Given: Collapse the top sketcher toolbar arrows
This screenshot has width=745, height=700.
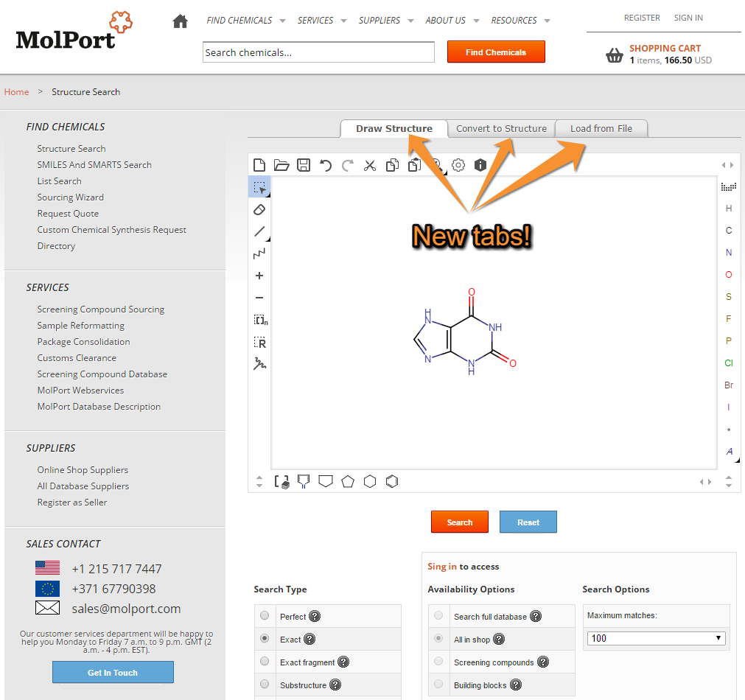Looking at the screenshot, I should (727, 165).
